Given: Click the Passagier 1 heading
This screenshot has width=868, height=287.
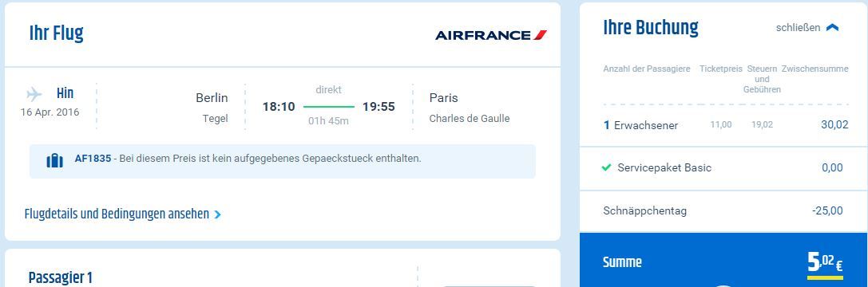Looking at the screenshot, I should point(61,277).
